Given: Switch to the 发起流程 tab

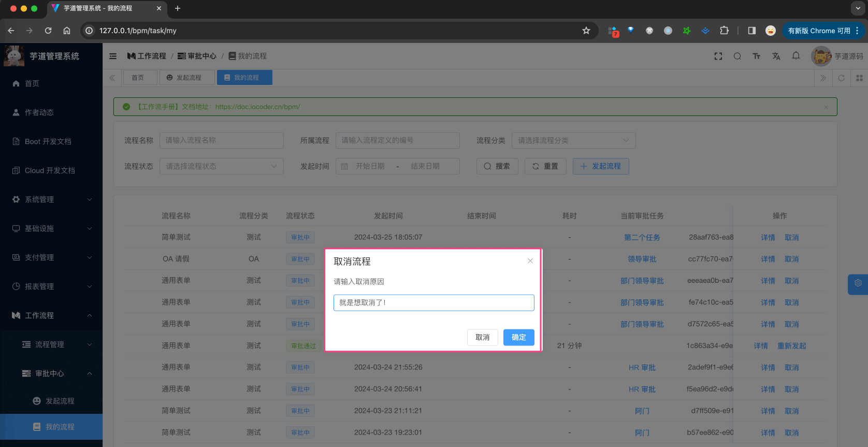Looking at the screenshot, I should pos(187,78).
